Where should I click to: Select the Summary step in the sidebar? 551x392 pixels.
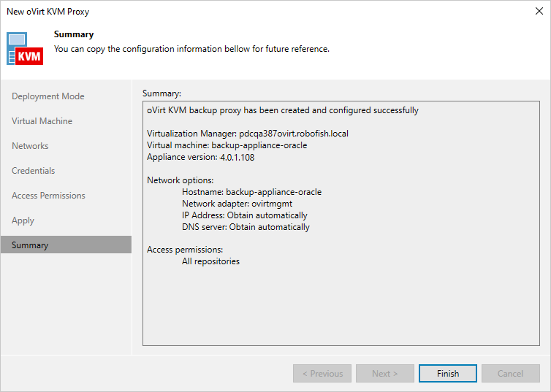point(31,245)
